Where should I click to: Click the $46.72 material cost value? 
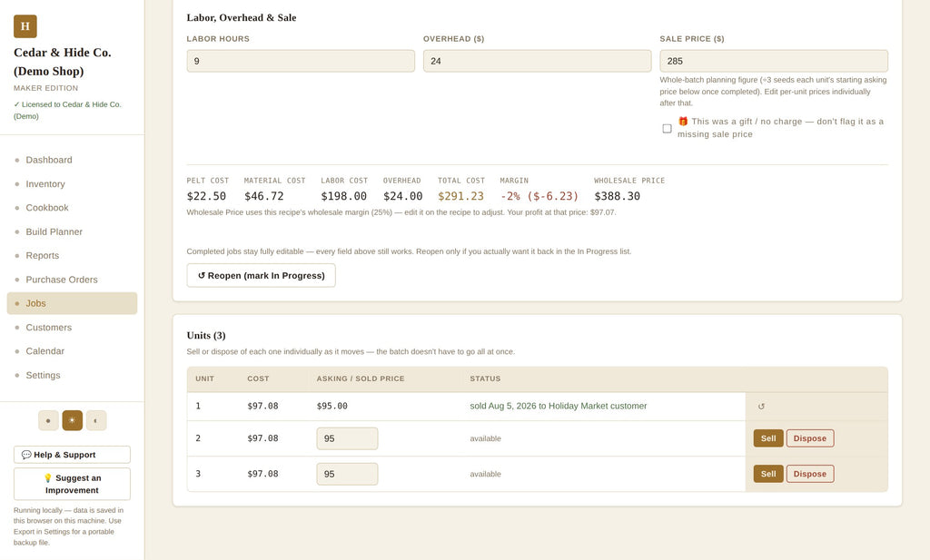click(x=264, y=196)
